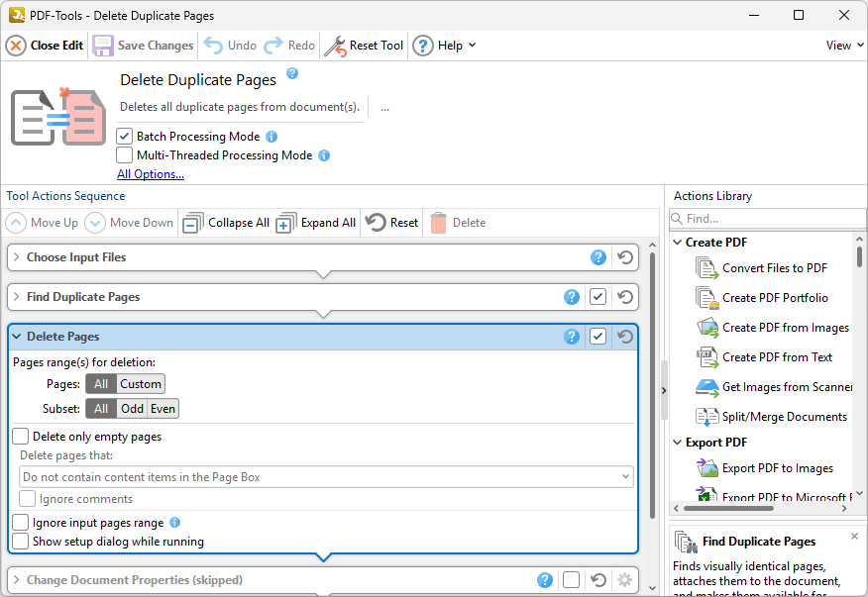Open Convert Files to PDF action
The height and width of the screenshot is (597, 868).
706,268
